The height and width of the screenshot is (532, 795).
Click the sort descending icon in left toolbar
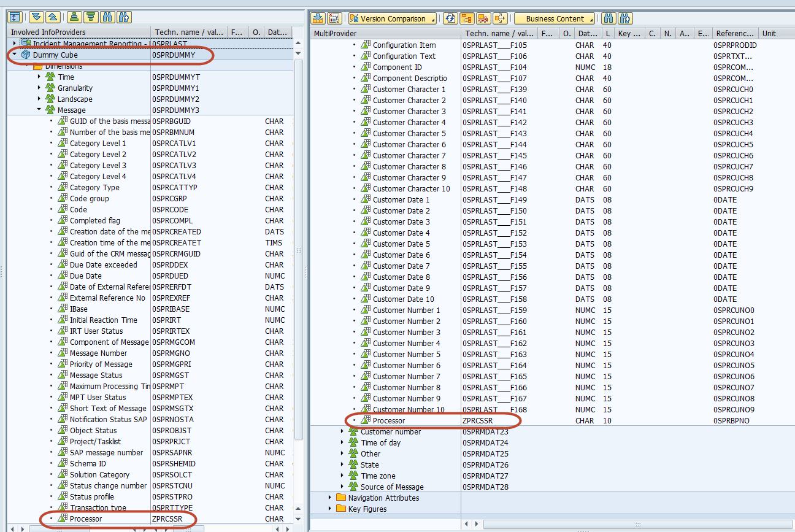click(90, 18)
